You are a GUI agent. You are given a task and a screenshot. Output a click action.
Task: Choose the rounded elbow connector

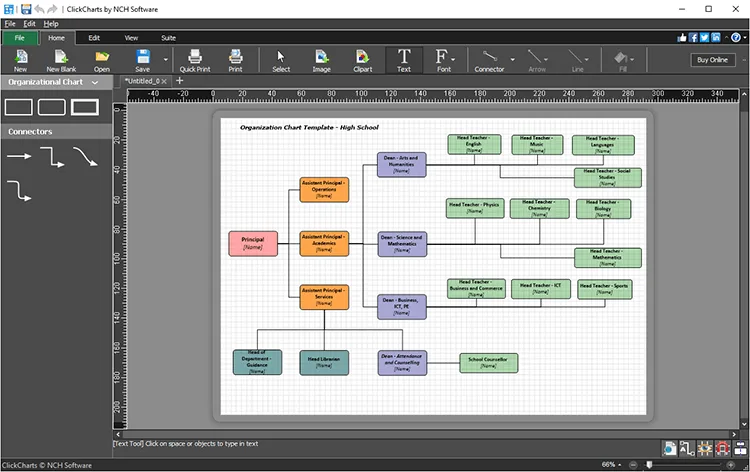click(19, 190)
